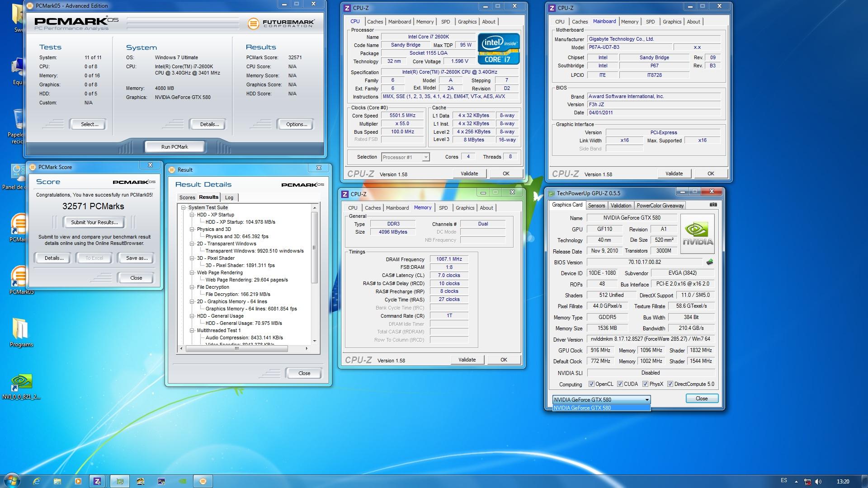The height and width of the screenshot is (488, 868).
Task: Switch to Scores tab in Result Details
Action: click(x=187, y=197)
